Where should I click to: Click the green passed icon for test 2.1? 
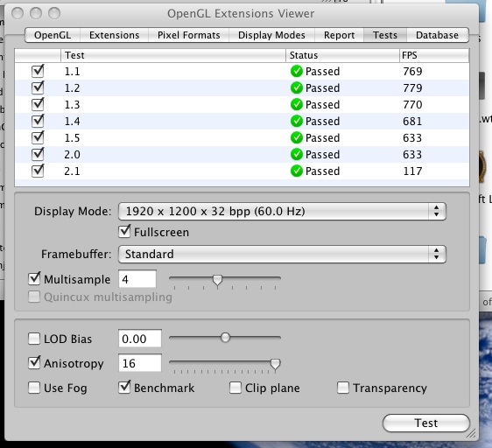tap(296, 171)
